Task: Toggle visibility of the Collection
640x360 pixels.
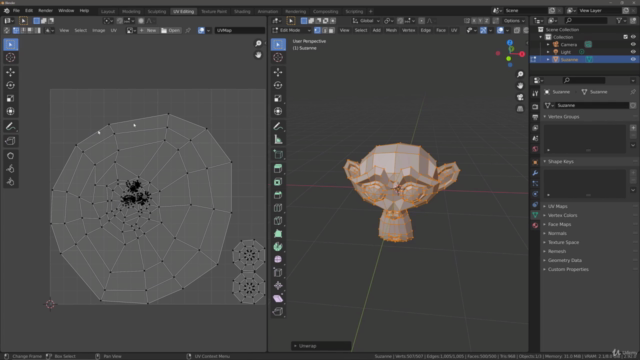Action: pos(633,37)
